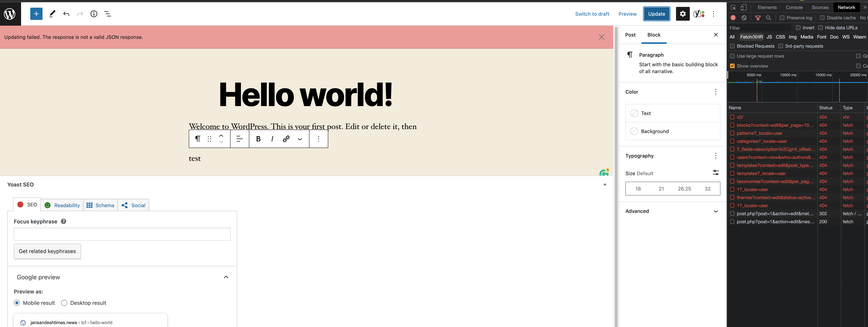Open Focus keyphrase help icon

click(63, 221)
